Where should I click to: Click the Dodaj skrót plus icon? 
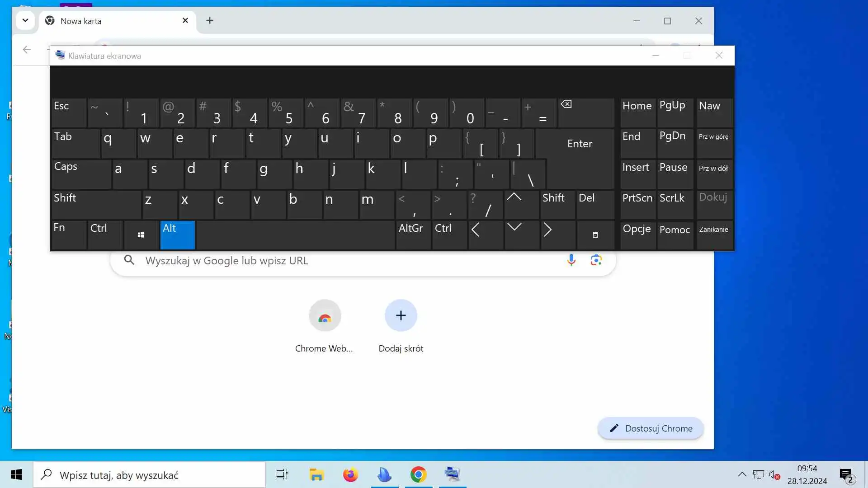[401, 315]
